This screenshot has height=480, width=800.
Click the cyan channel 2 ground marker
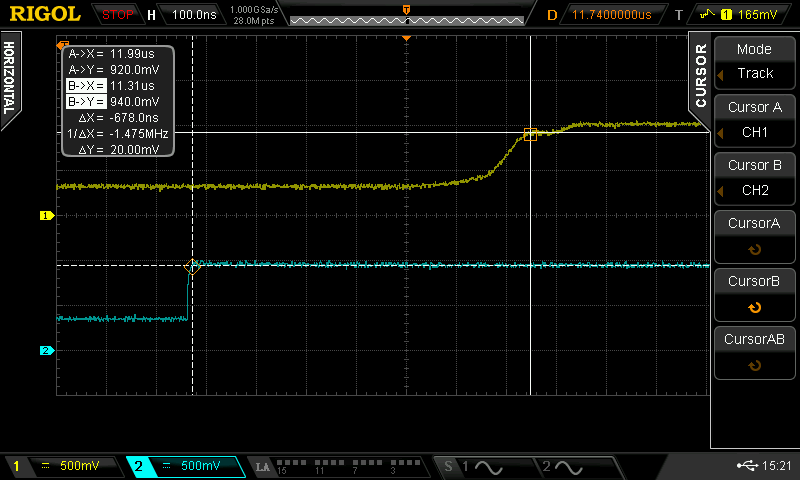tap(45, 351)
